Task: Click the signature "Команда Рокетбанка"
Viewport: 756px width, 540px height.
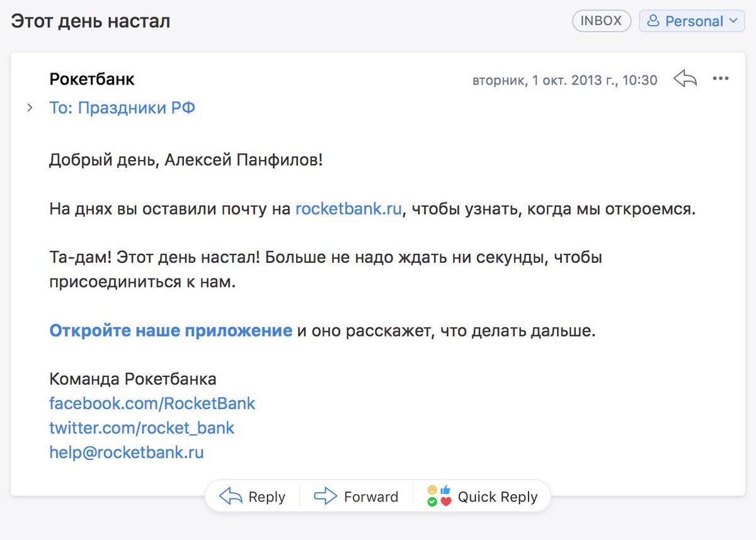Action: (x=133, y=379)
